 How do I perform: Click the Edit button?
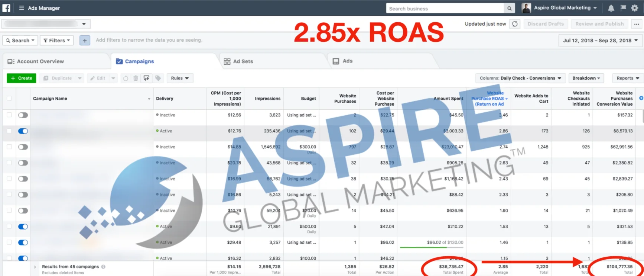pyautogui.click(x=98, y=78)
